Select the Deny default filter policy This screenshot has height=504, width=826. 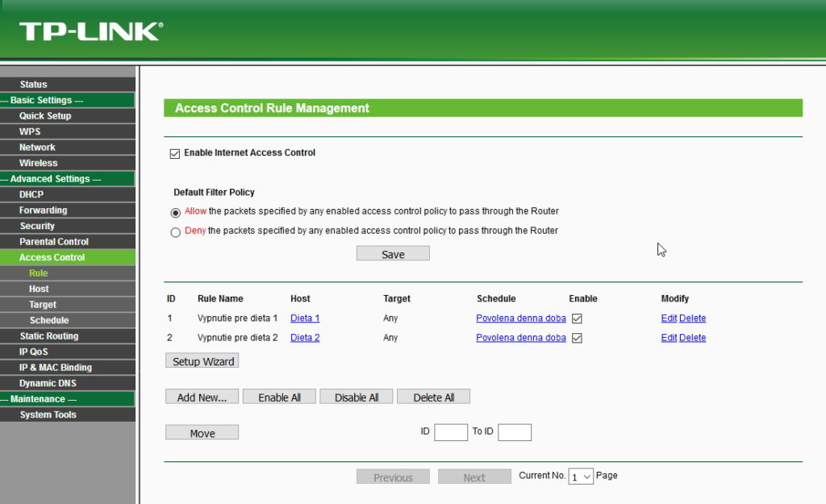[x=176, y=232]
